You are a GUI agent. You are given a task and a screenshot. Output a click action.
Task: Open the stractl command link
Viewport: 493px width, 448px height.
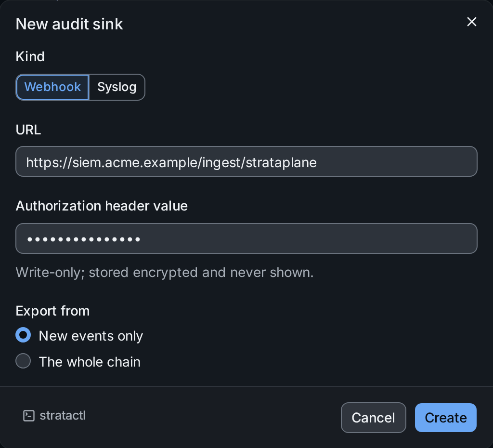(x=54, y=416)
